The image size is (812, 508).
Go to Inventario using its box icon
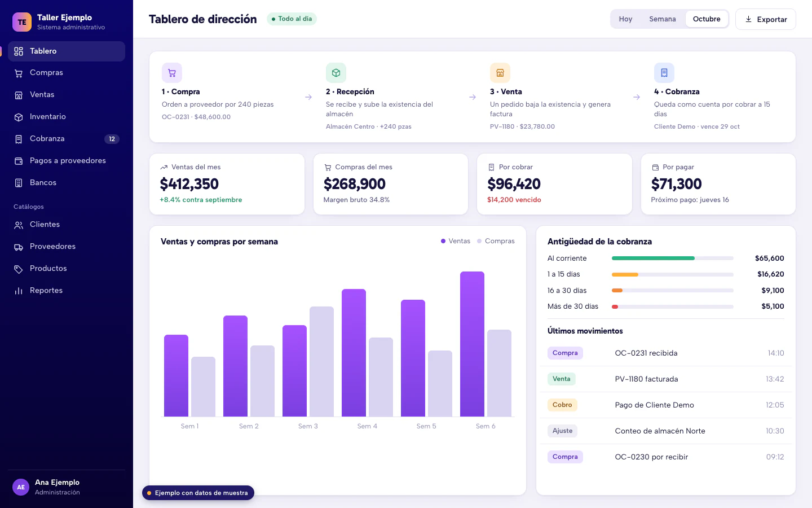click(x=19, y=117)
